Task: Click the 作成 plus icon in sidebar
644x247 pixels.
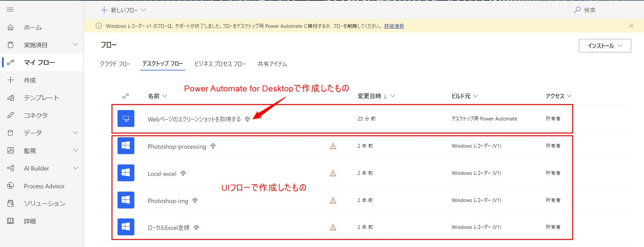Action: coord(10,80)
